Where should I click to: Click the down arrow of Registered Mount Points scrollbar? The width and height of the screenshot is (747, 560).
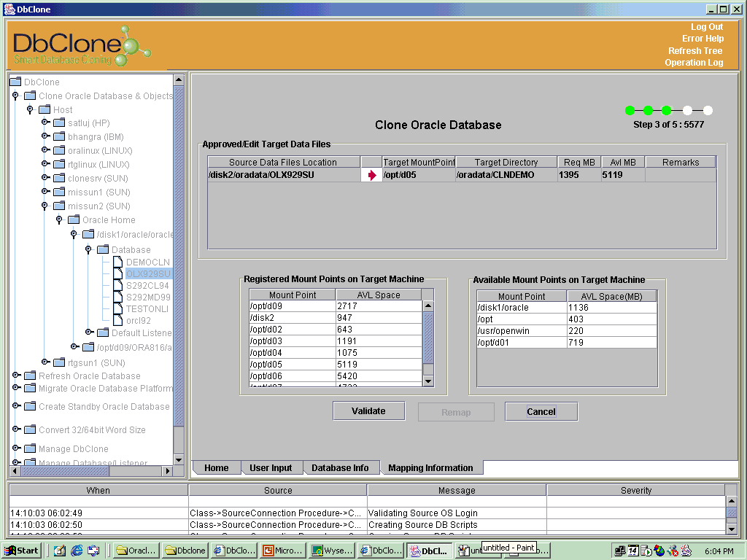tap(427, 381)
